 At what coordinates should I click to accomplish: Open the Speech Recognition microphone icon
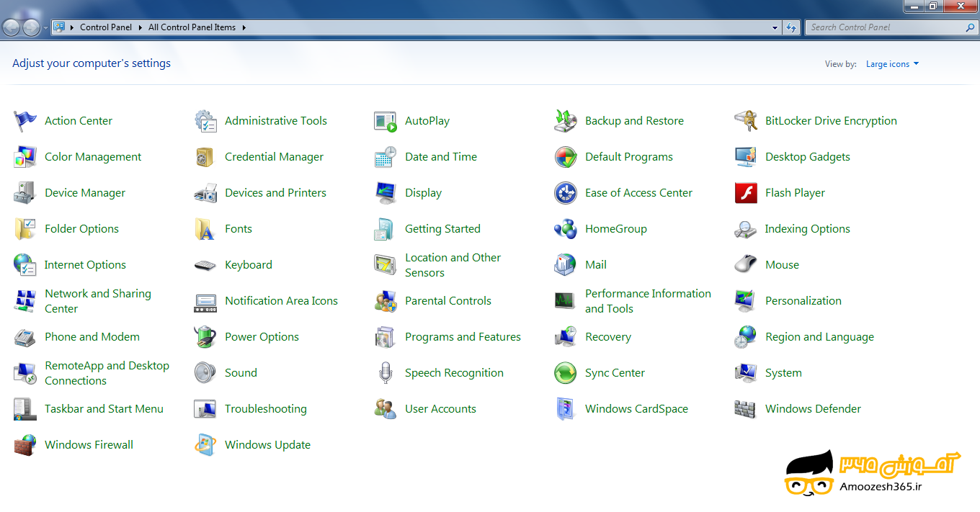[386, 373]
